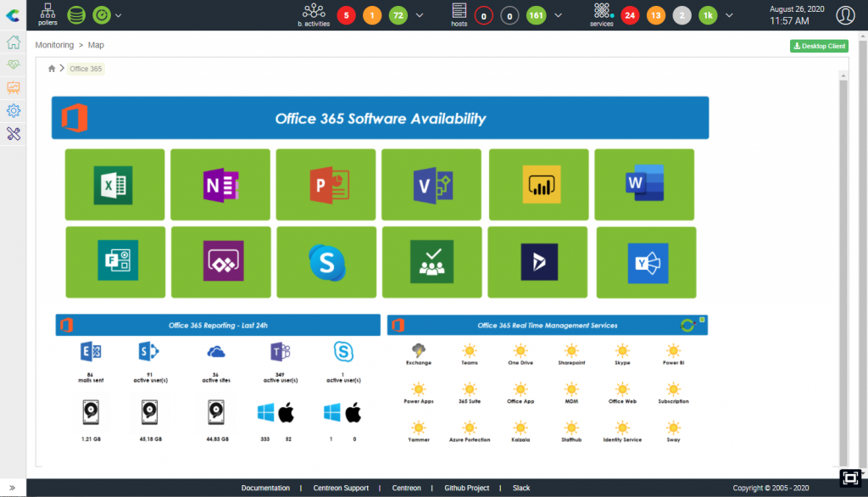Click the Sharepoint sun status icon

[571, 350]
